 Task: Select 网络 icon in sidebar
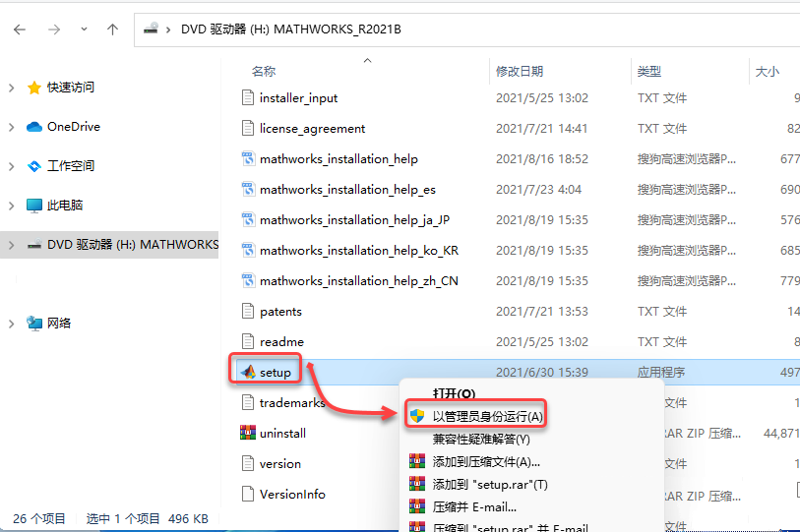34,324
